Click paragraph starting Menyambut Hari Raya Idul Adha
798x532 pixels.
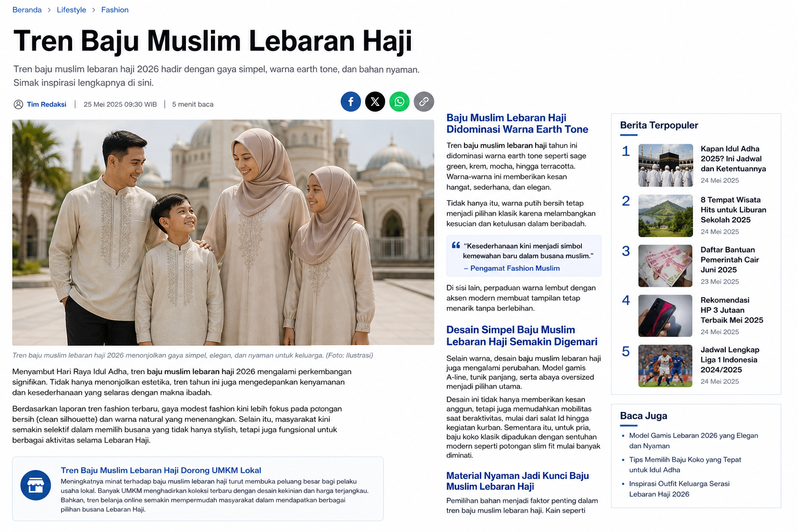point(182,382)
